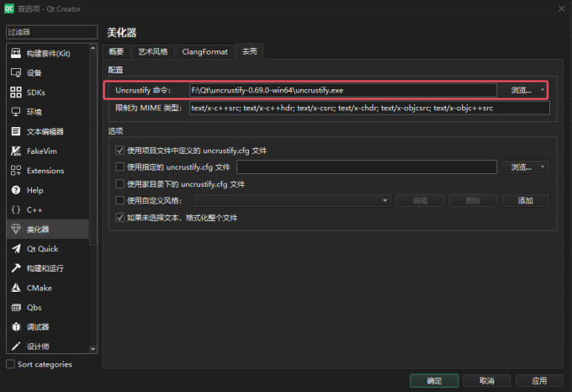This screenshot has width=572, height=392.
Task: Open the Qt Quick paper plane icon
Action: 16,249
